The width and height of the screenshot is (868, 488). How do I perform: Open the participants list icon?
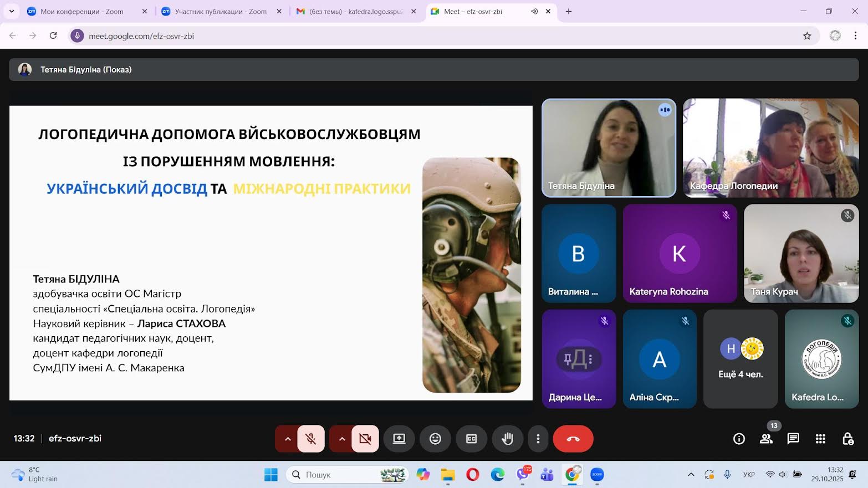(x=766, y=439)
